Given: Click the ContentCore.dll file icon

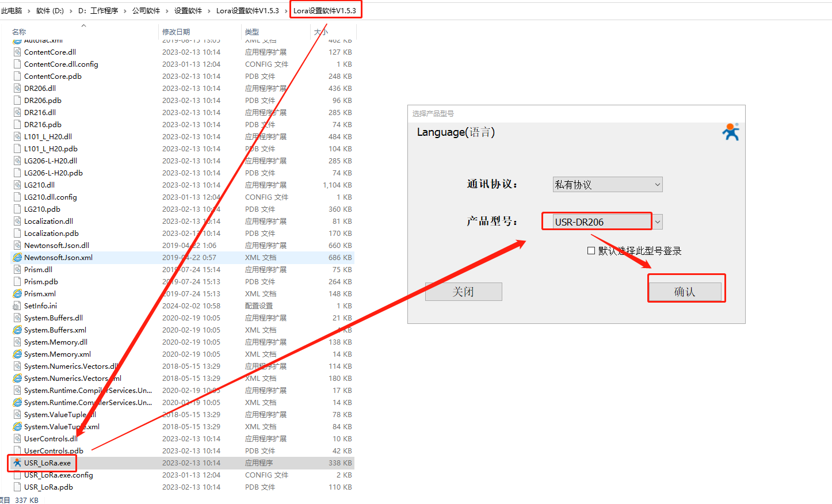Looking at the screenshot, I should tap(17, 52).
